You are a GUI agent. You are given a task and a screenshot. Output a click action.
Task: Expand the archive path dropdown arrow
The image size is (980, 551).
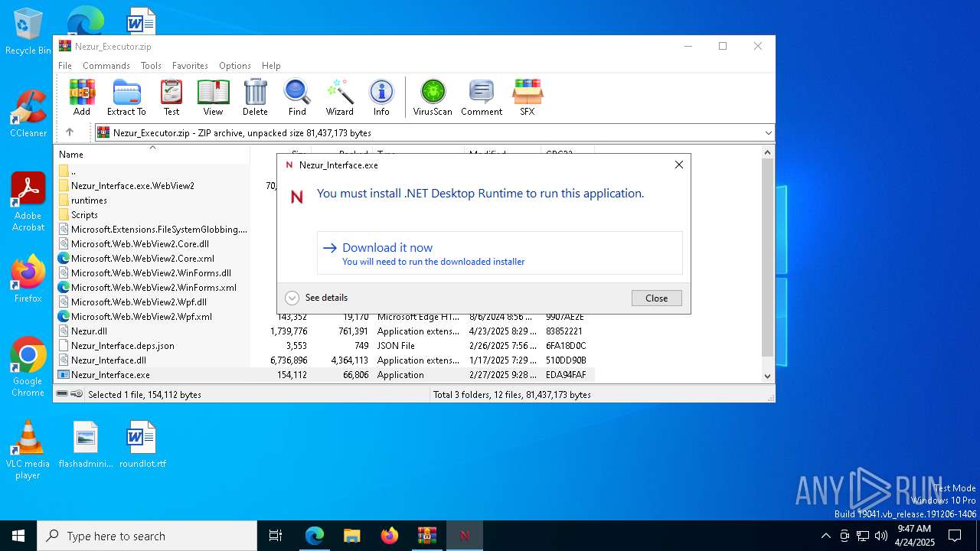(768, 132)
